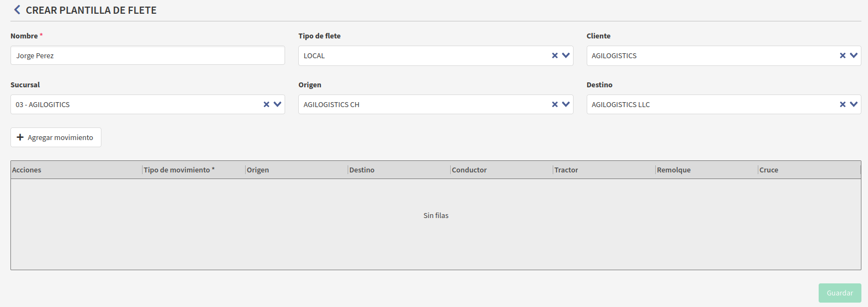Viewport: 868px width, 307px height.
Task: Clear the Origen AGILOGISTICS CH value
Action: tap(554, 104)
